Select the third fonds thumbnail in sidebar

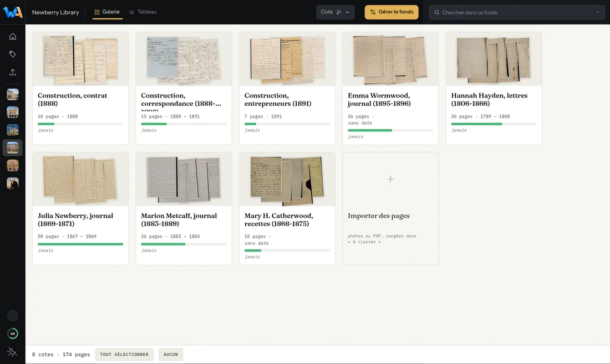[x=12, y=130]
